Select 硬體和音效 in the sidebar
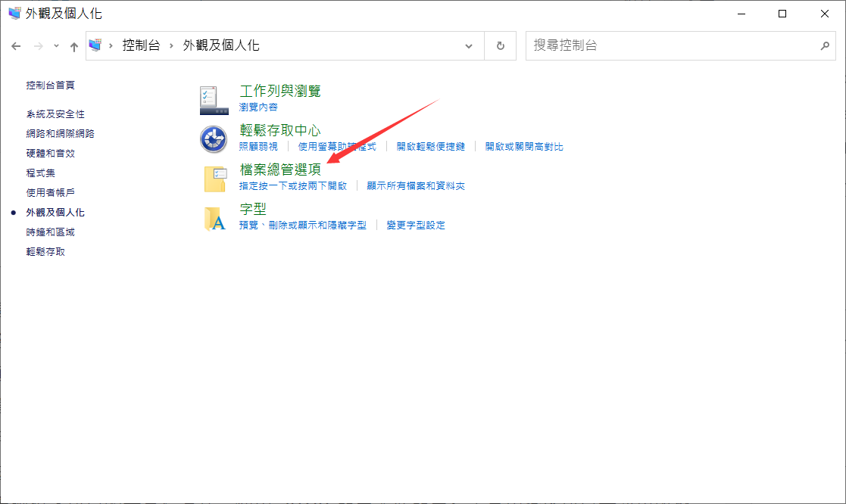Image resolution: width=846 pixels, height=504 pixels. [x=50, y=153]
